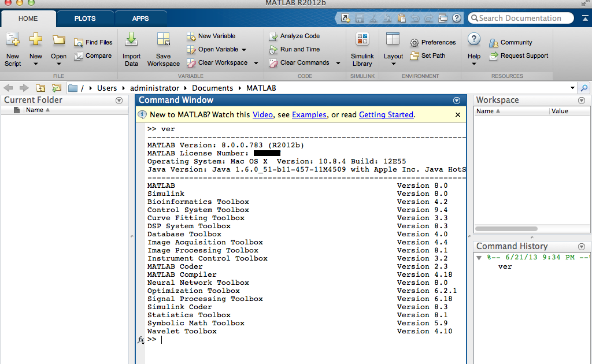Click Clear Workspace
The image size is (592, 364).
[218, 62]
